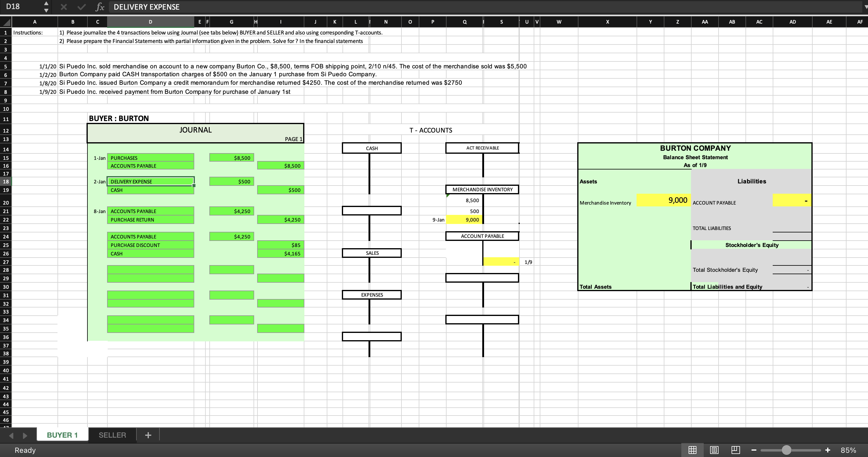Click the select all corner triangle
This screenshot has height=457, width=868.
point(6,22)
